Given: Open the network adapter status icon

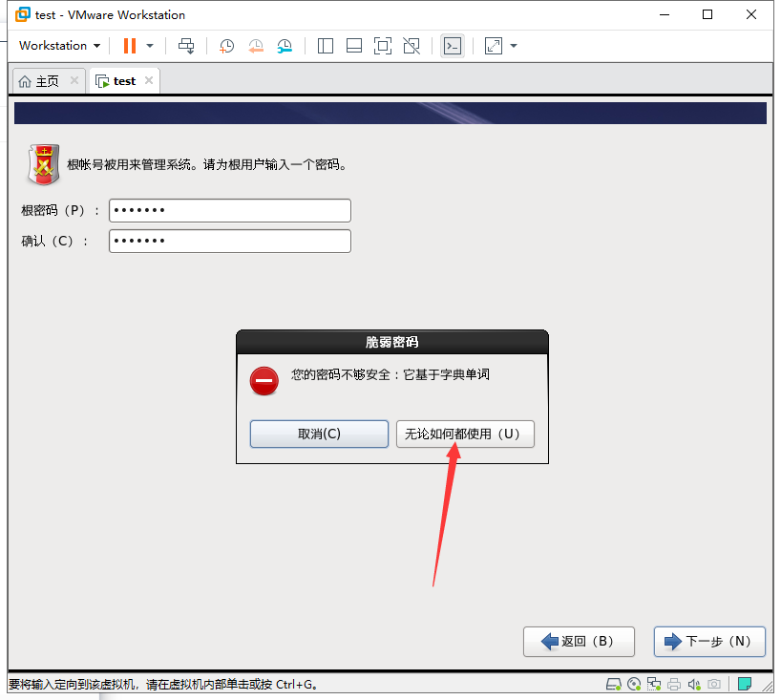Looking at the screenshot, I should 653,684.
